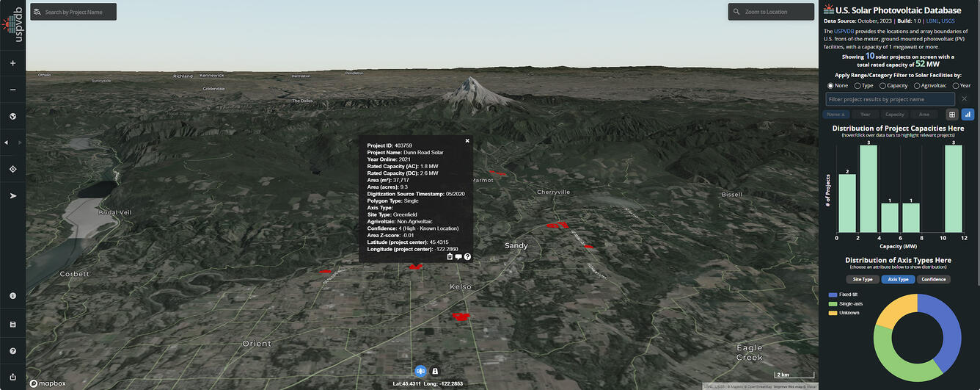Image resolution: width=980 pixels, height=390 pixels.
Task: Click the Eagle Creek label on map
Action: [750, 352]
